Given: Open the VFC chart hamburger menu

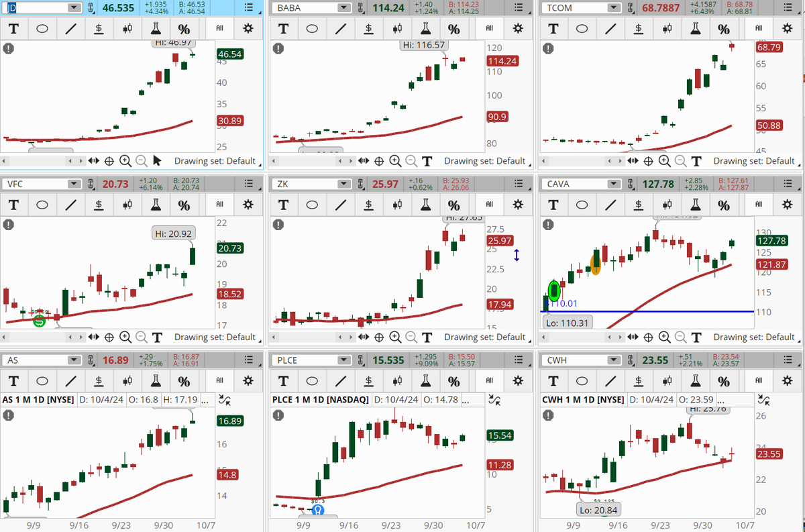Looking at the screenshot, I should point(248,184).
